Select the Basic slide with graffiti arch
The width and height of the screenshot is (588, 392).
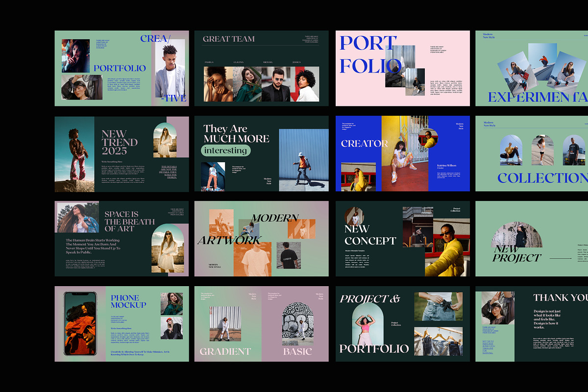click(295, 324)
